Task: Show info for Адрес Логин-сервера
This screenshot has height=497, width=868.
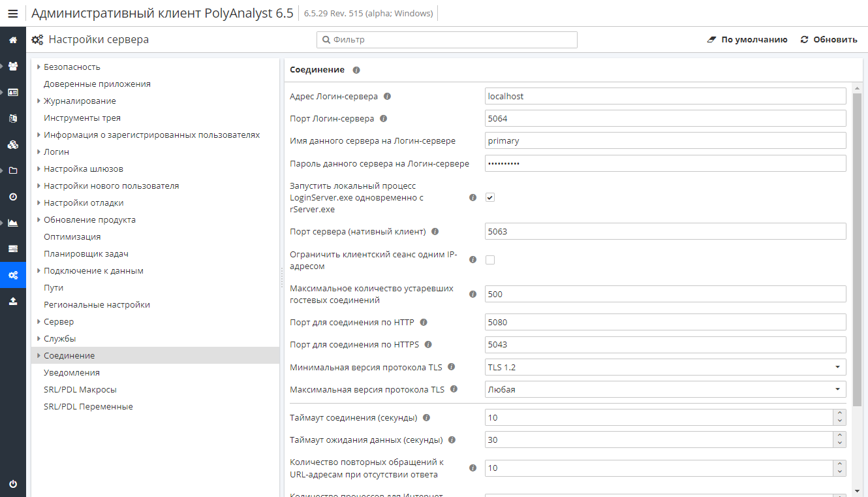Action: pyautogui.click(x=387, y=96)
